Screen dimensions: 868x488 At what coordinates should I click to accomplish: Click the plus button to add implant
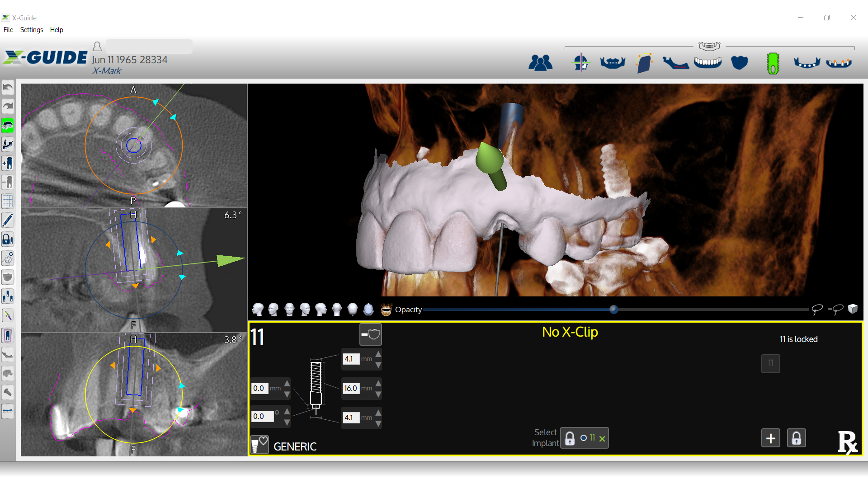point(770,438)
